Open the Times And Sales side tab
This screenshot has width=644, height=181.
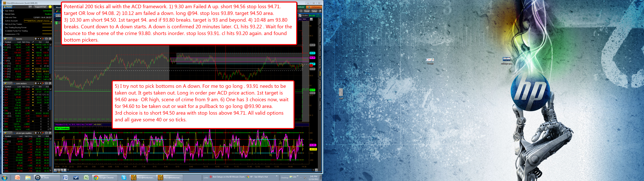point(320,35)
